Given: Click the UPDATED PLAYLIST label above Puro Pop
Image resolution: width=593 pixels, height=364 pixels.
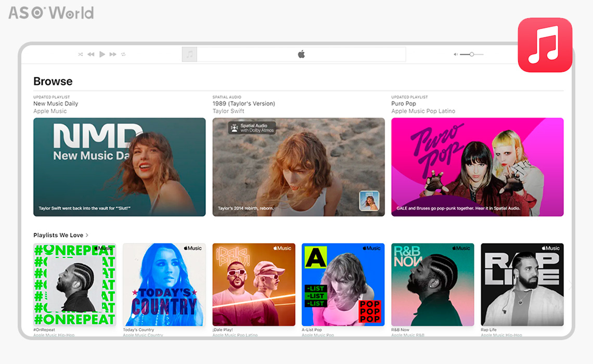Looking at the screenshot, I should pos(409,97).
